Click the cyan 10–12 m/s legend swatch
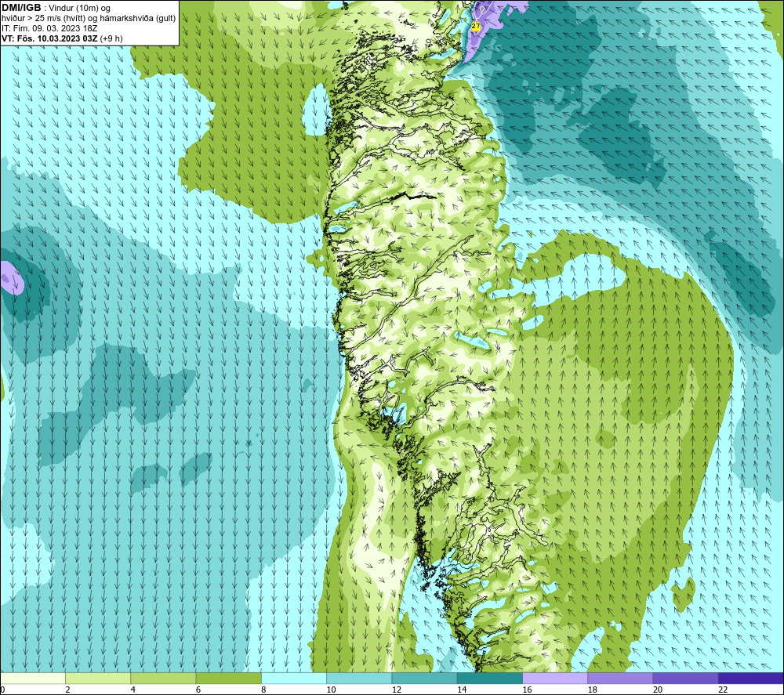The width and height of the screenshot is (784, 695). pos(359,678)
